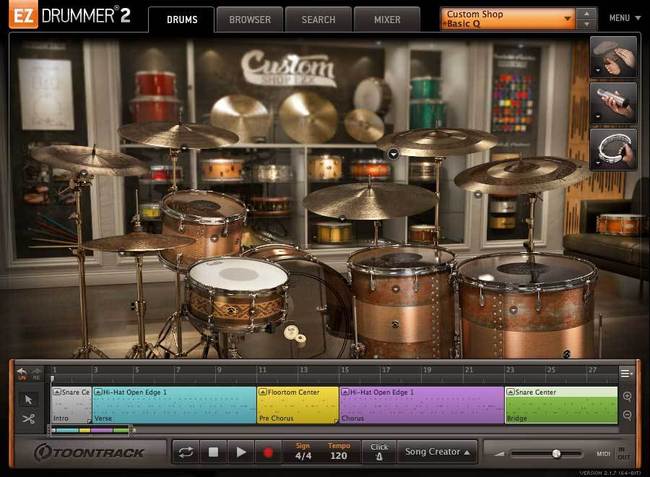
Task: Click bar 11 on the timeline ruler
Action: 262,370
